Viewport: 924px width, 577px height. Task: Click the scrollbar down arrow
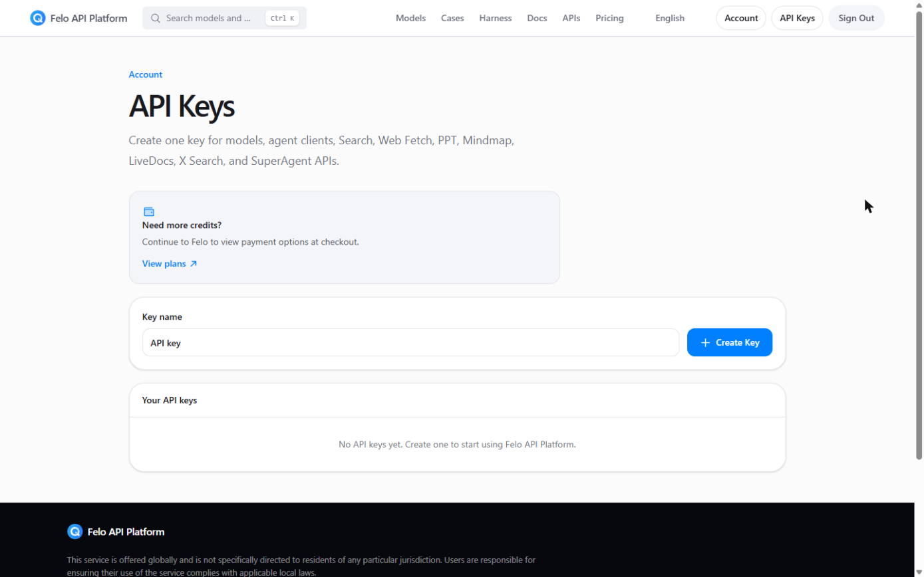[919, 572]
